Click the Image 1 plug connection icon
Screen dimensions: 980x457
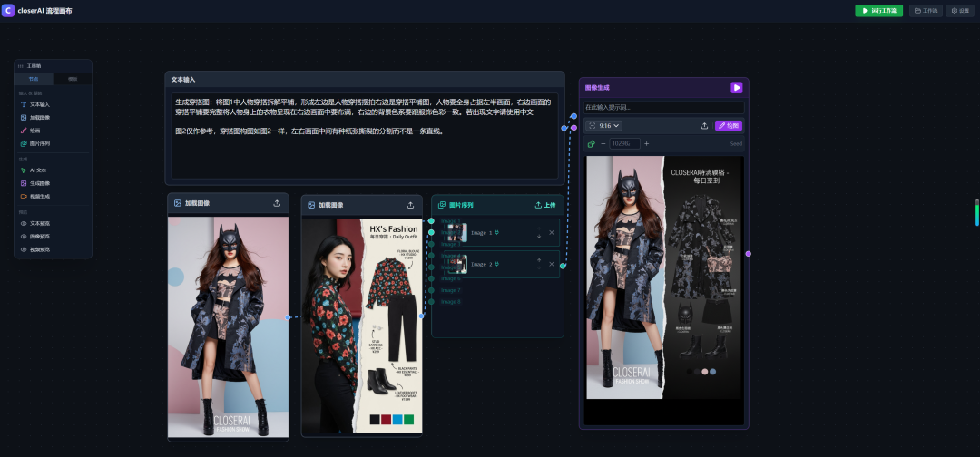click(497, 232)
